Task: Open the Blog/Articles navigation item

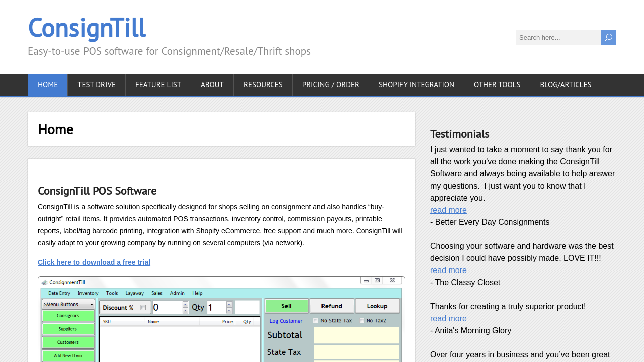Action: point(566,85)
